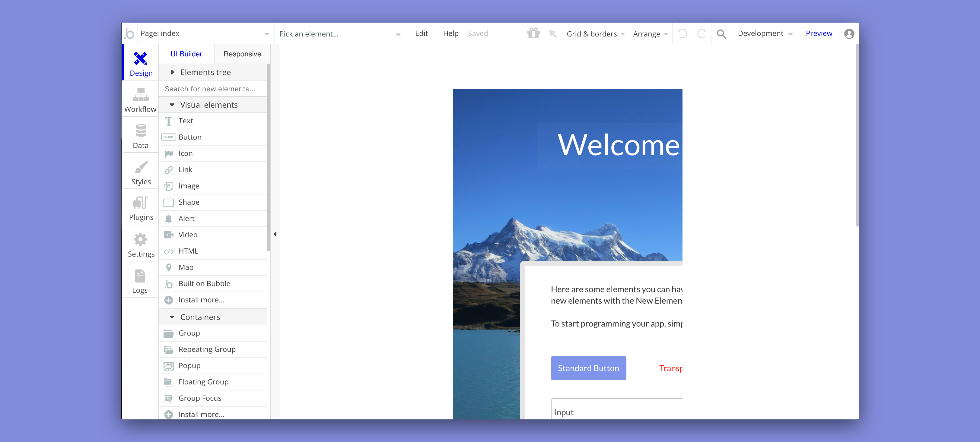Select the Text element
Screen dimensions: 980x442
point(213,121)
